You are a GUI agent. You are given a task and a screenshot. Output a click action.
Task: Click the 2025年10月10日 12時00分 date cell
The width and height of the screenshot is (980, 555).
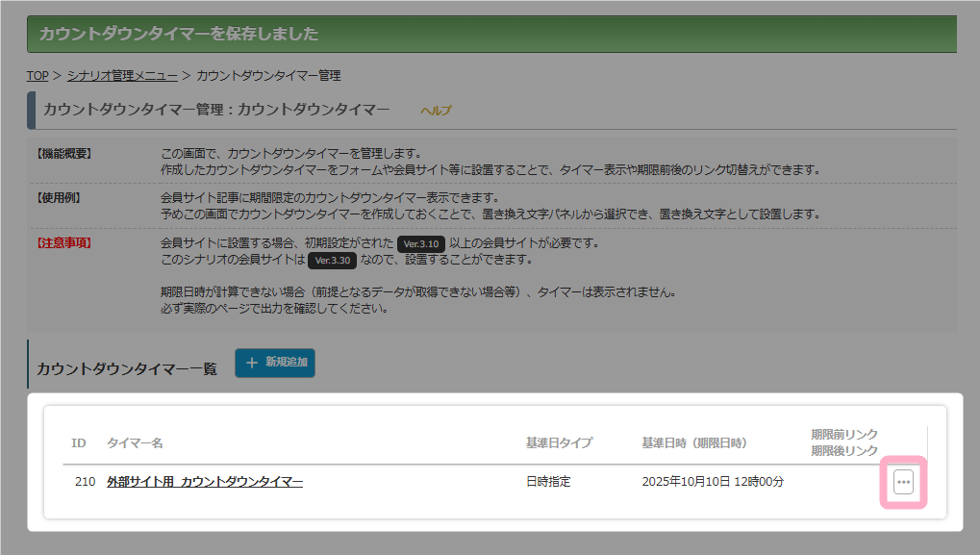pyautogui.click(x=713, y=481)
